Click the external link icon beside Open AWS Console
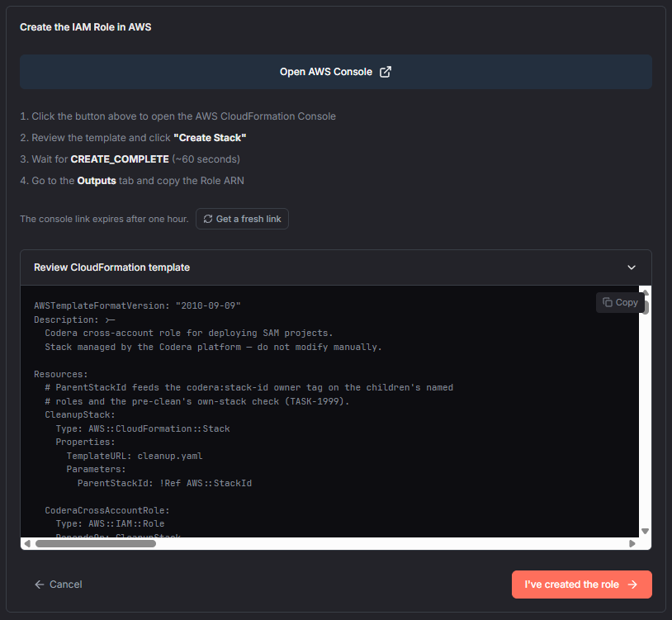672x620 pixels. (386, 72)
